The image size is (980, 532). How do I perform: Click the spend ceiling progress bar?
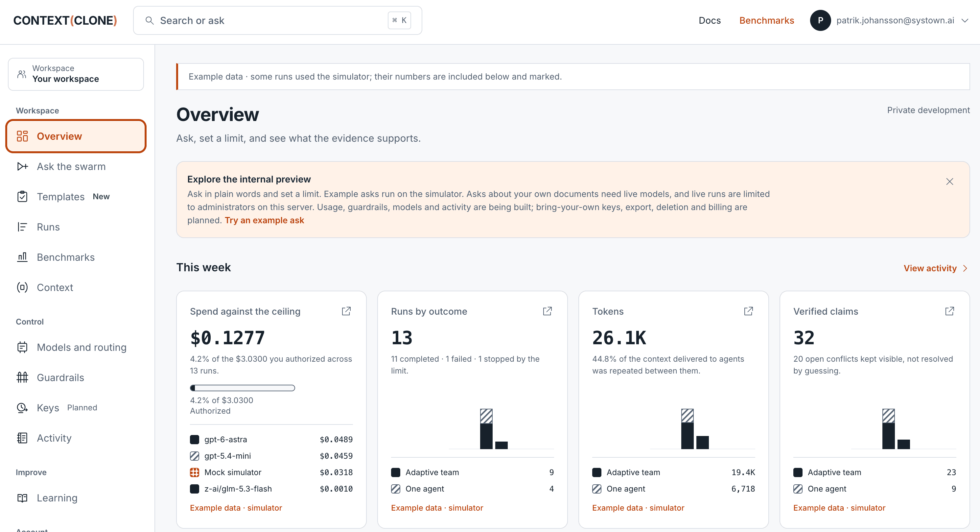(242, 388)
